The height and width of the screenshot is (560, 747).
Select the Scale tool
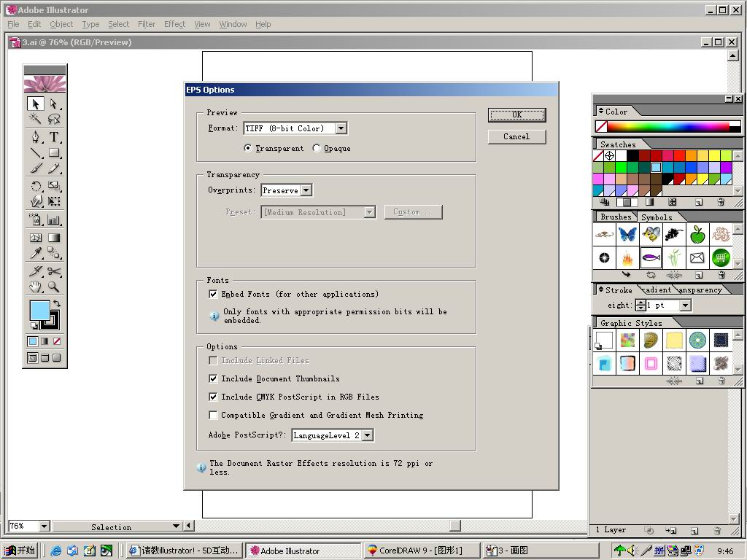54,186
